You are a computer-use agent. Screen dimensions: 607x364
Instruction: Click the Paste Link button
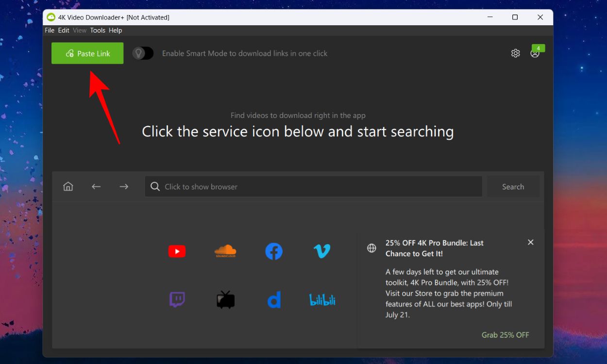click(x=87, y=53)
